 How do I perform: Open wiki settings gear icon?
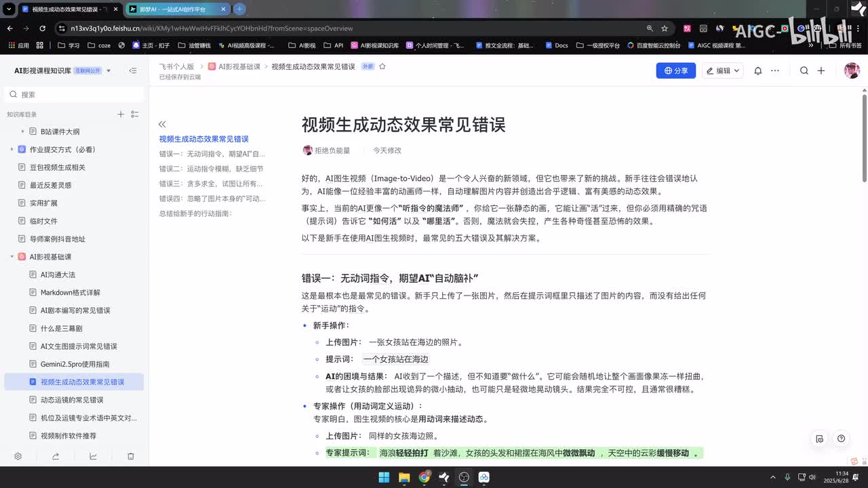tap(18, 456)
